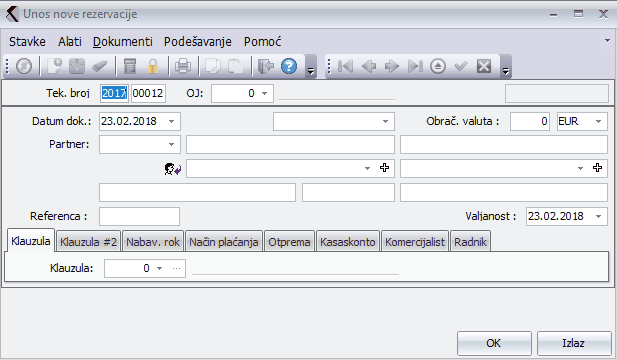Expand the Klauzula value dropdown

tap(159, 268)
